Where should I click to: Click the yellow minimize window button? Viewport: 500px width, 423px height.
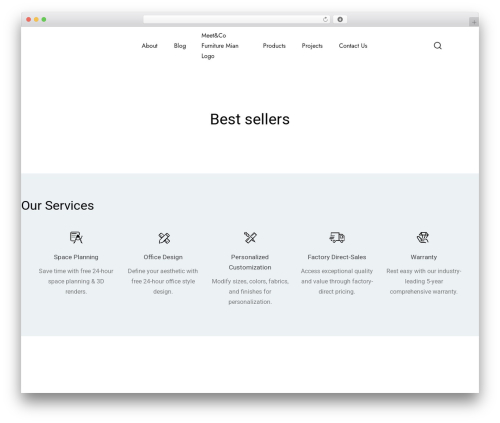[36, 19]
